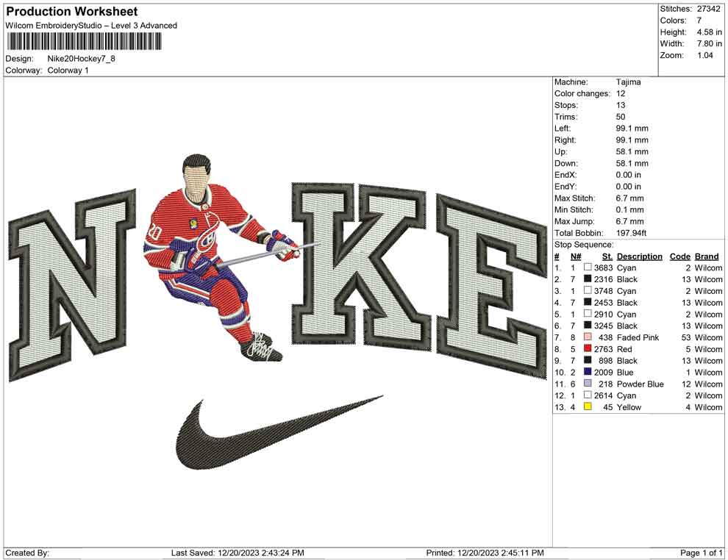This screenshot has width=728, height=560.
Task: Click the black swatch beside 898 Black
Action: pyautogui.click(x=588, y=360)
